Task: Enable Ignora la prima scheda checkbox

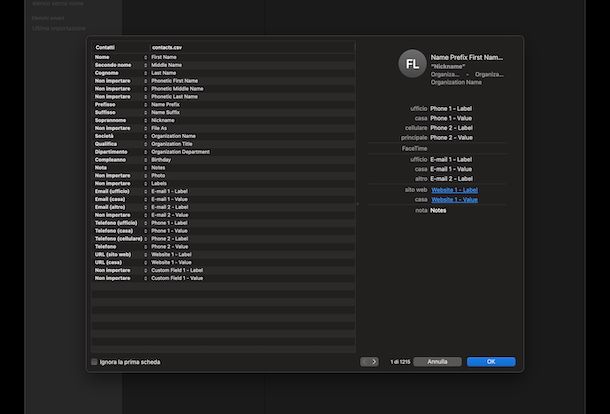Action: 94,362
